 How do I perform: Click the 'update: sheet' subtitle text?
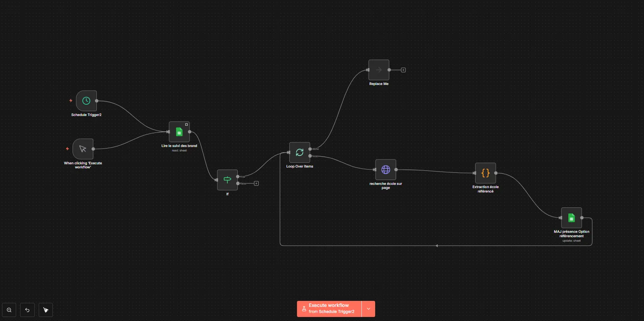pyautogui.click(x=571, y=241)
